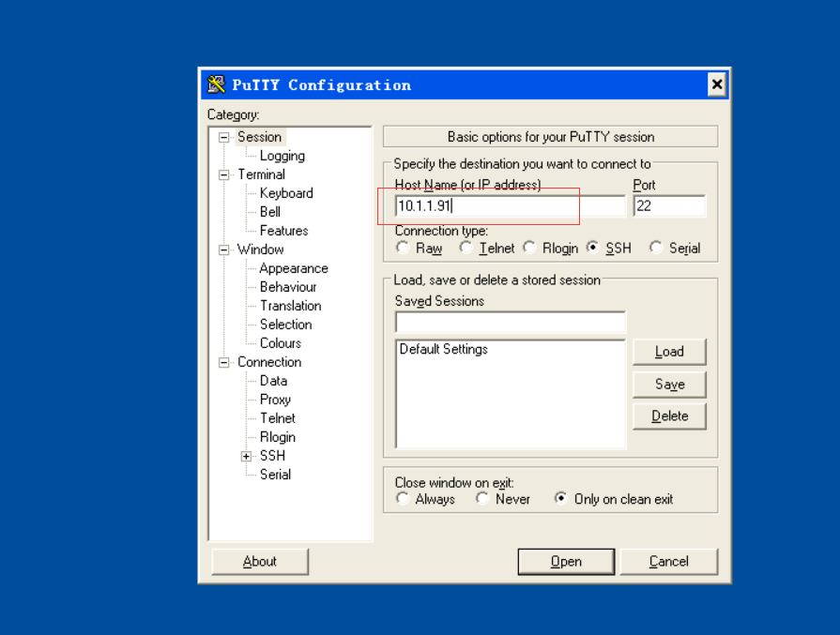Open the Data category
This screenshot has width=840, height=635.
pos(273,381)
